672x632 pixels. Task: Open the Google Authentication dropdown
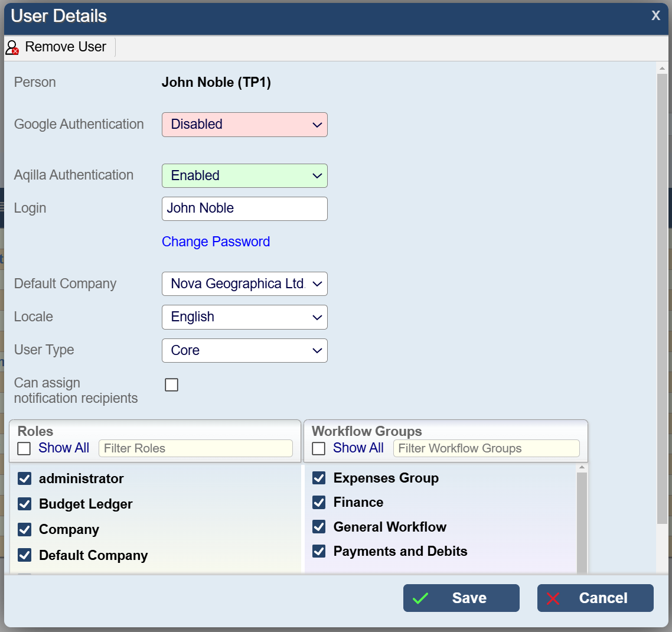tap(244, 125)
